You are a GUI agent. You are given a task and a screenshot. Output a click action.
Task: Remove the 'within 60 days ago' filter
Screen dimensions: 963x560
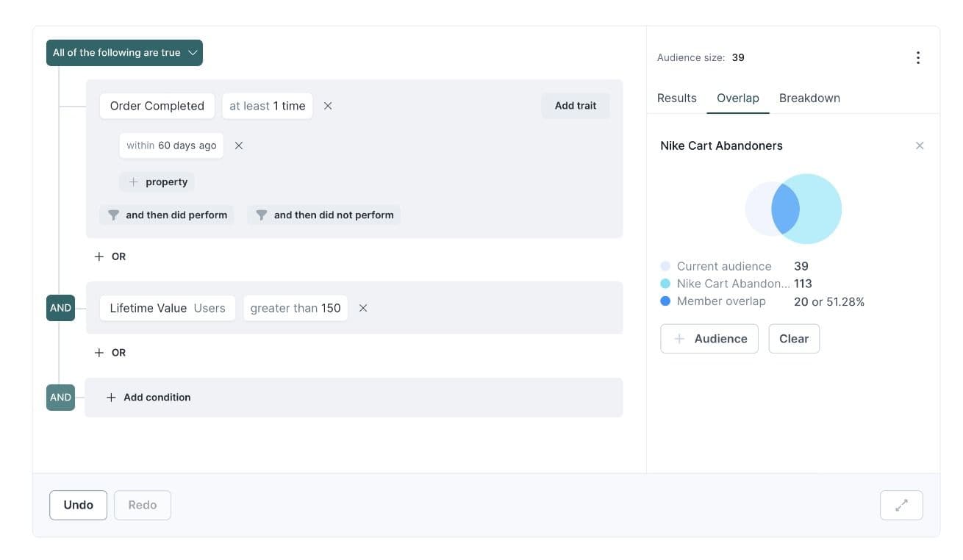pyautogui.click(x=239, y=146)
